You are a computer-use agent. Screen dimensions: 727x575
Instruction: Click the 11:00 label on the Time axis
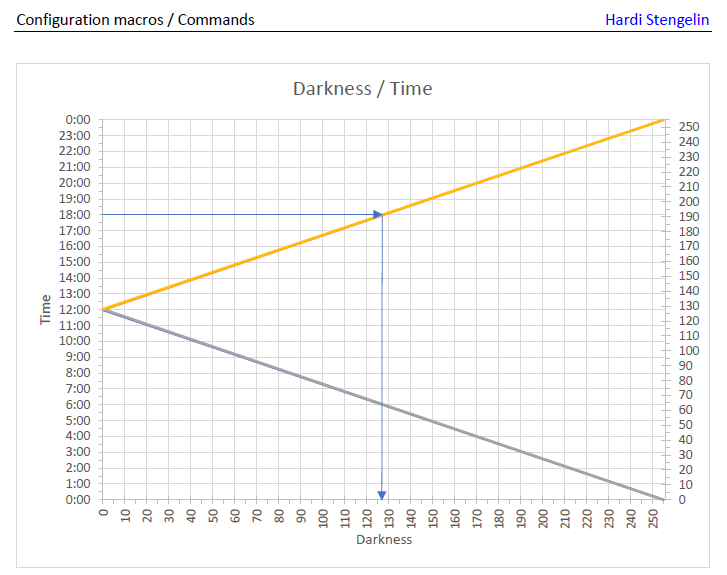pyautogui.click(x=75, y=326)
